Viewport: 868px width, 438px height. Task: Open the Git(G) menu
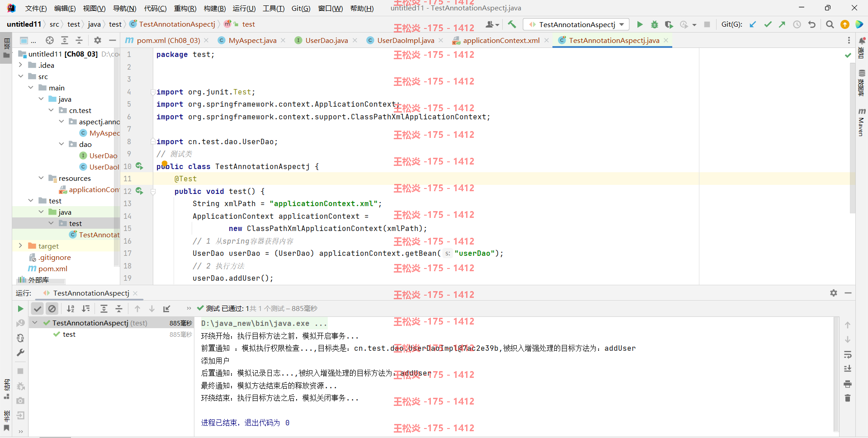[x=301, y=8]
